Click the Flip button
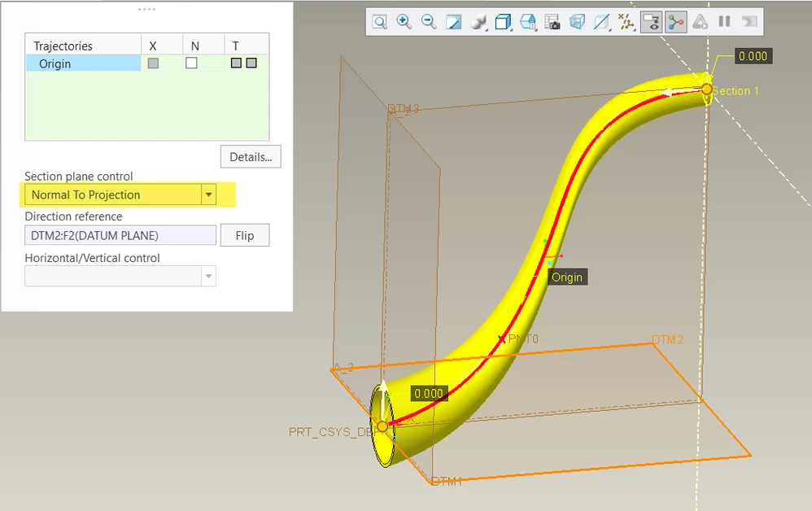This screenshot has height=511, width=812. point(245,236)
